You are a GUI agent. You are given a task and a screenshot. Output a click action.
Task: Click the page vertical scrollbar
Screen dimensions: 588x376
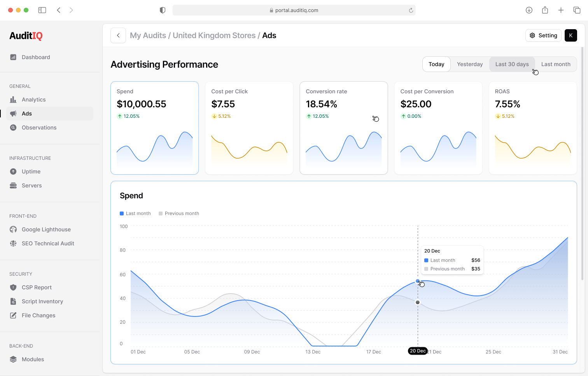[582, 163]
